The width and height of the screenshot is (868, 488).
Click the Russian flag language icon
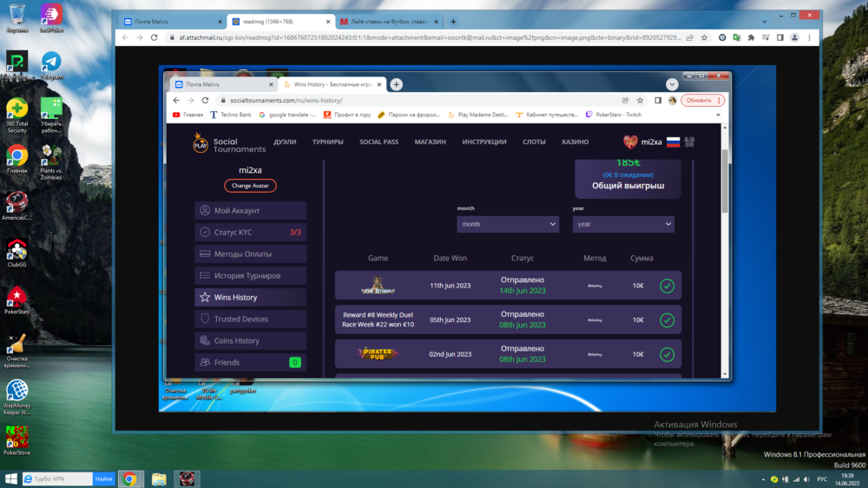673,142
